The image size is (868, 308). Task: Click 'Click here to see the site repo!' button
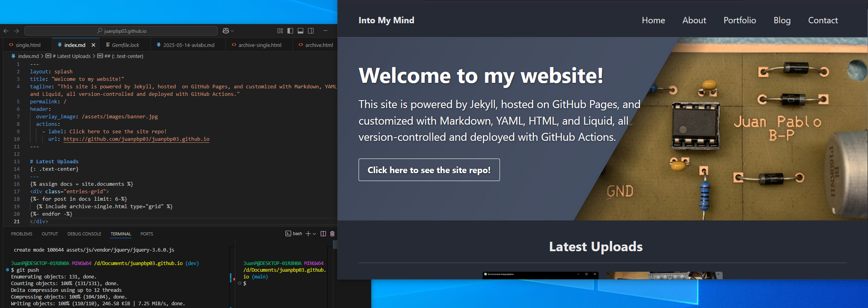[429, 170]
